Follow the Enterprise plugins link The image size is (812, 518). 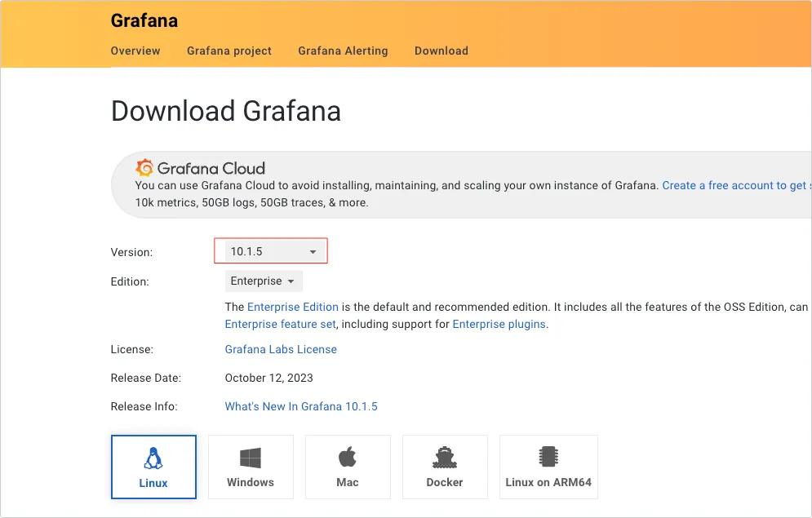(x=499, y=324)
